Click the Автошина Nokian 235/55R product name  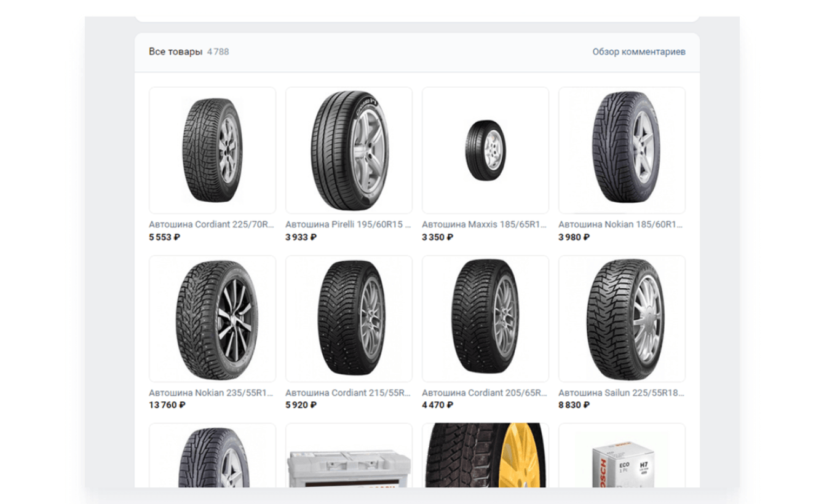212,393
